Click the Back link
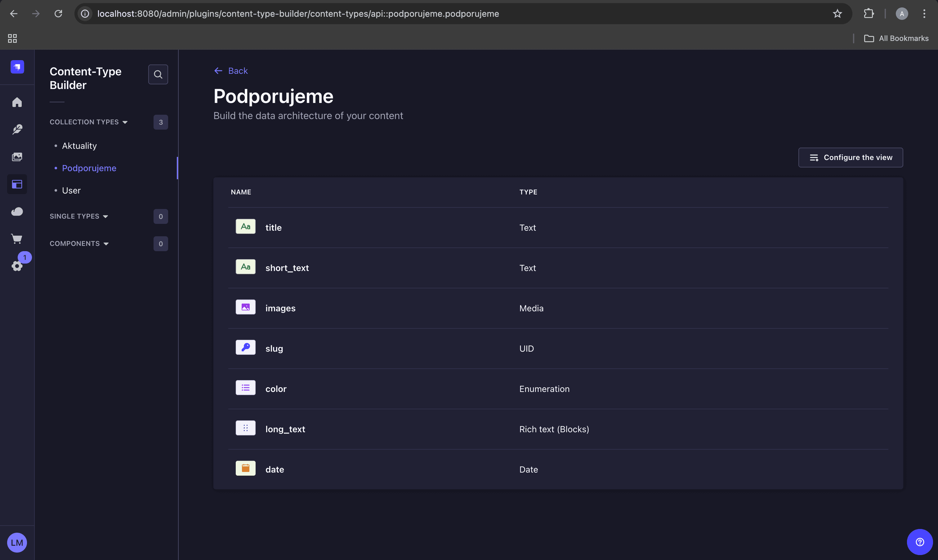The width and height of the screenshot is (938, 560). coord(231,71)
